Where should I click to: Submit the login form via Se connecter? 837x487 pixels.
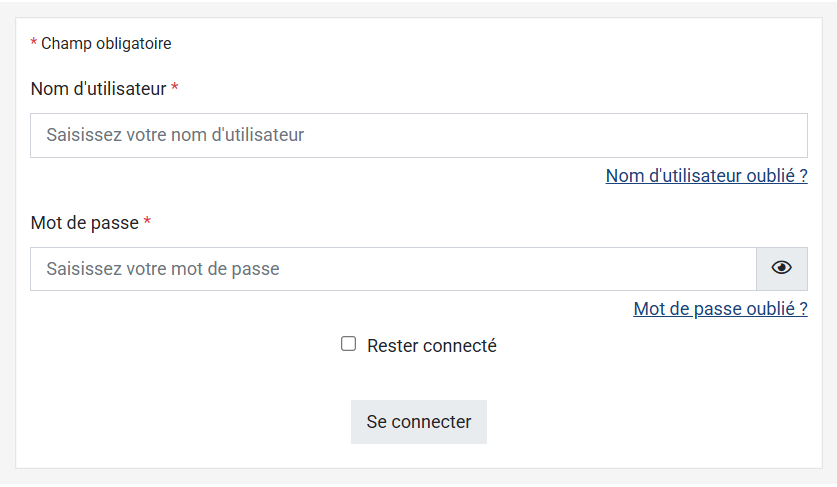point(418,422)
